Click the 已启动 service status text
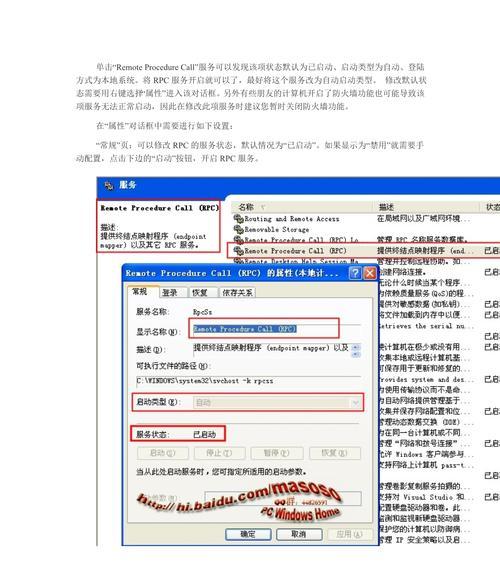500x565 pixels. [204, 435]
